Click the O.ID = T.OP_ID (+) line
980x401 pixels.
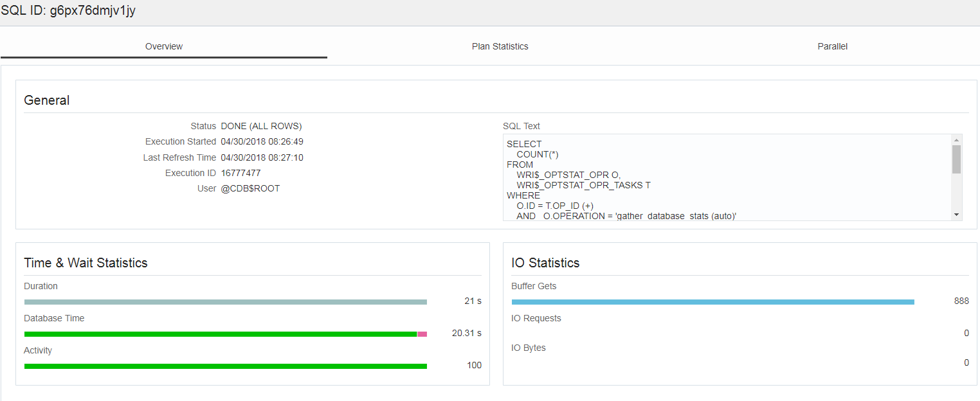(555, 206)
